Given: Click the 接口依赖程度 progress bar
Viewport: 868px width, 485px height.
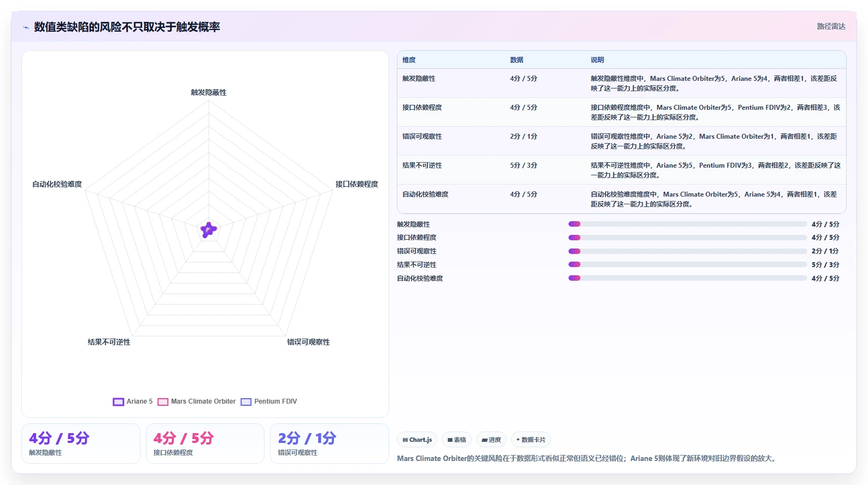Looking at the screenshot, I should coord(688,238).
